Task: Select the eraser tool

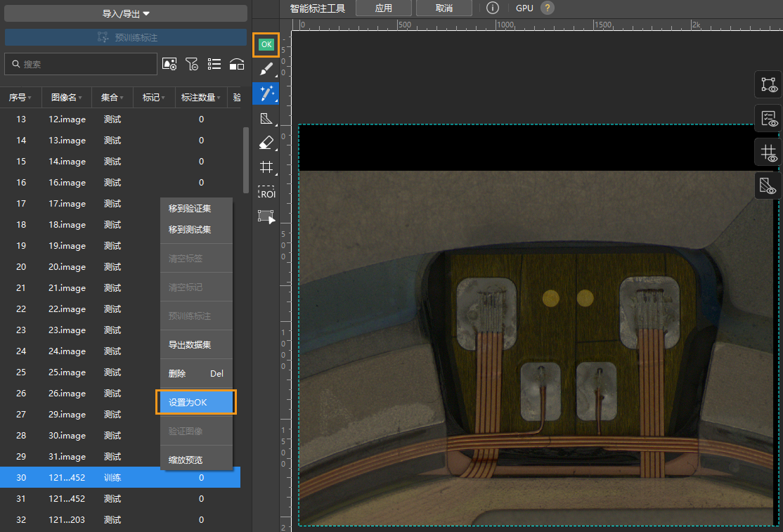Action: (x=266, y=143)
